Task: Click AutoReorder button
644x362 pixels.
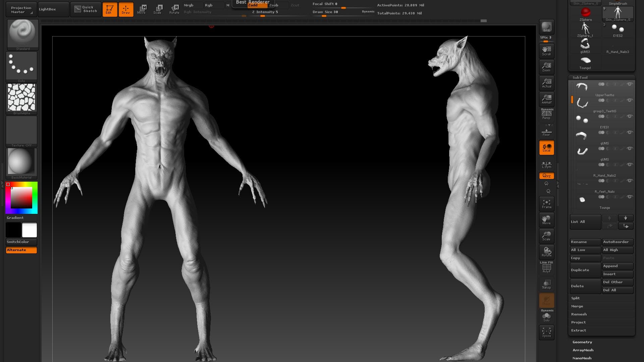Action: [x=618, y=242]
